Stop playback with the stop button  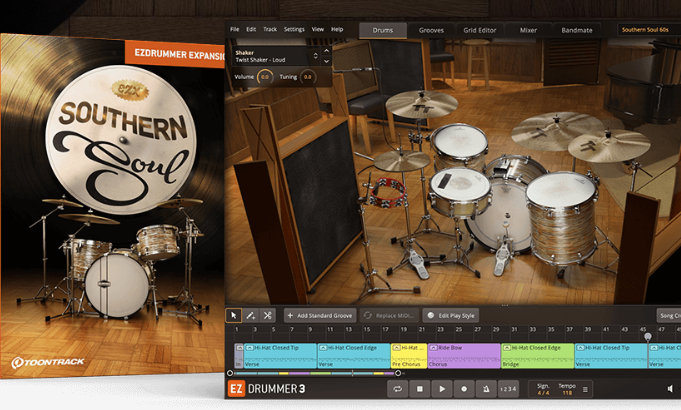[419, 389]
